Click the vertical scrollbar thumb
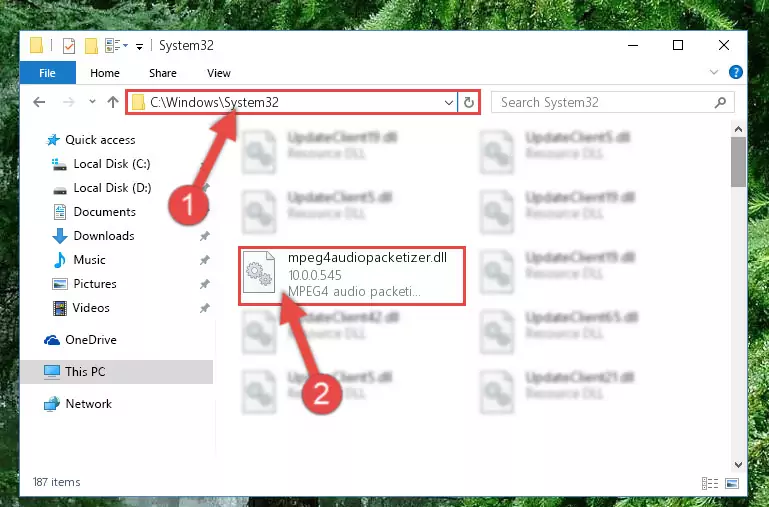Viewport: 769px width, 507px height. [x=738, y=162]
